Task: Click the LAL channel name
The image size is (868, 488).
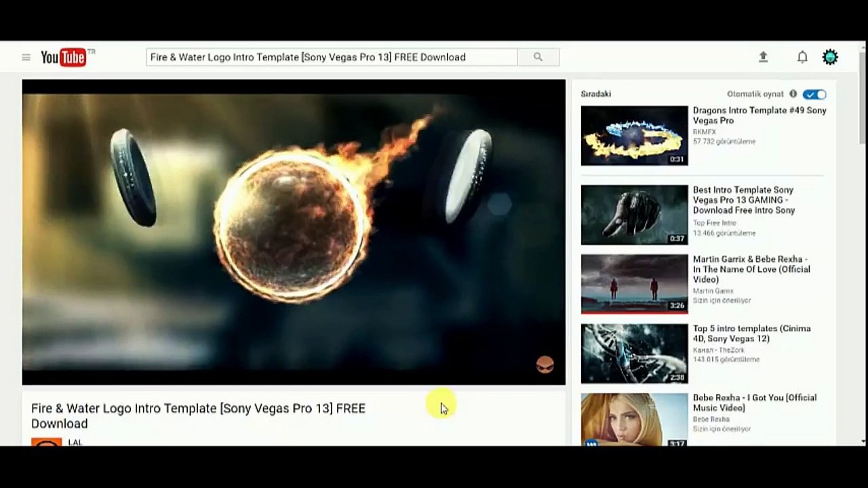Action: coord(75,442)
